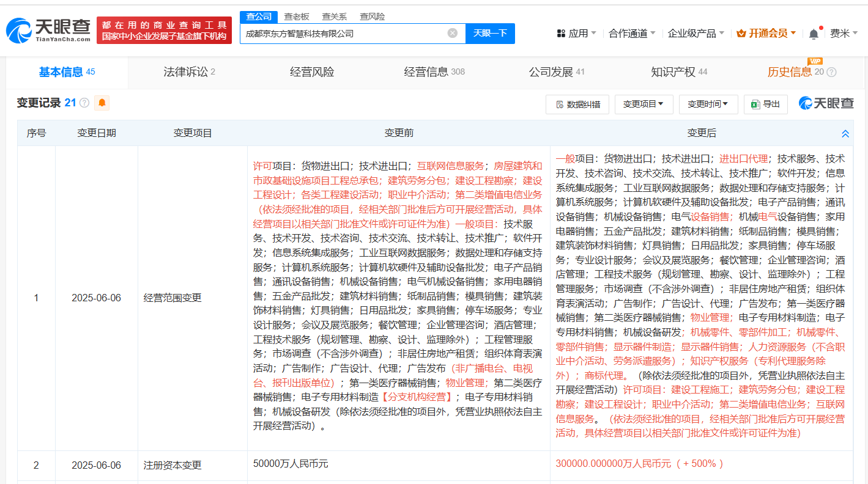Open the 变更时间 filter dropdown
868x484 pixels.
708,104
